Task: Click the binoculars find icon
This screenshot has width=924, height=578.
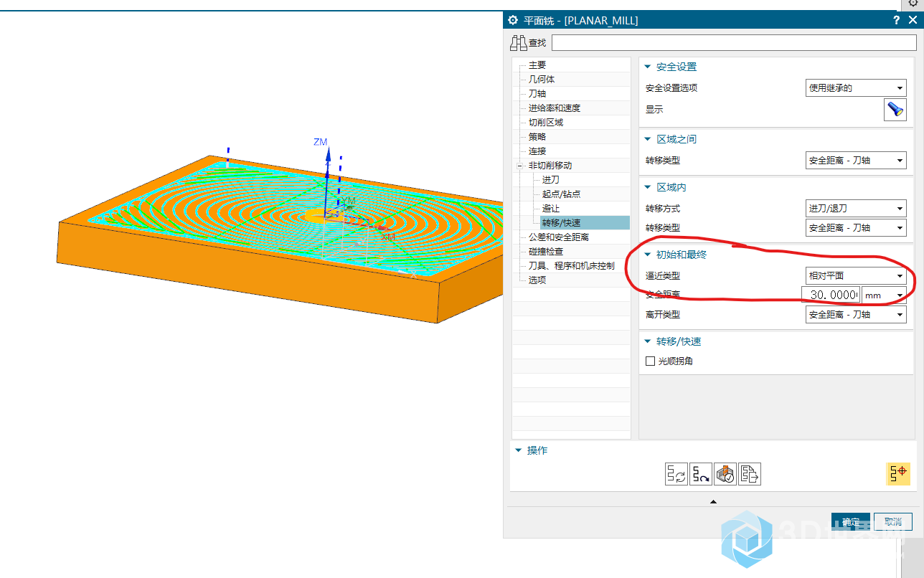Action: [518, 43]
